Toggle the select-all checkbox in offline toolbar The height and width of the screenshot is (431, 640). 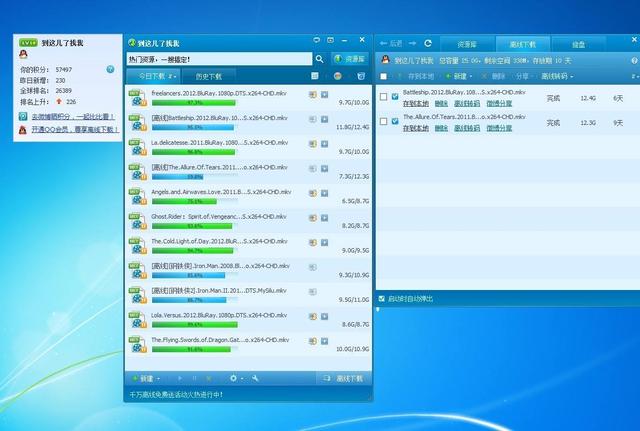click(x=383, y=76)
